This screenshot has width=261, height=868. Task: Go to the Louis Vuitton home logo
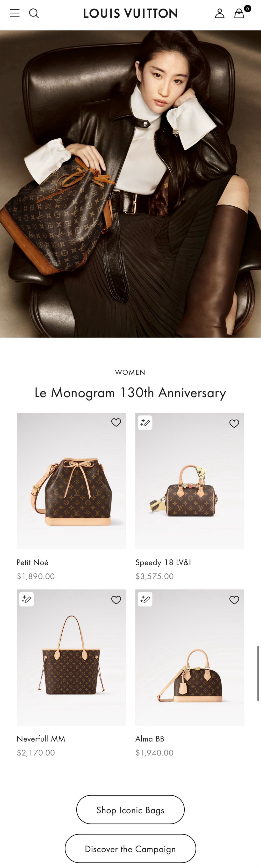[x=130, y=13]
